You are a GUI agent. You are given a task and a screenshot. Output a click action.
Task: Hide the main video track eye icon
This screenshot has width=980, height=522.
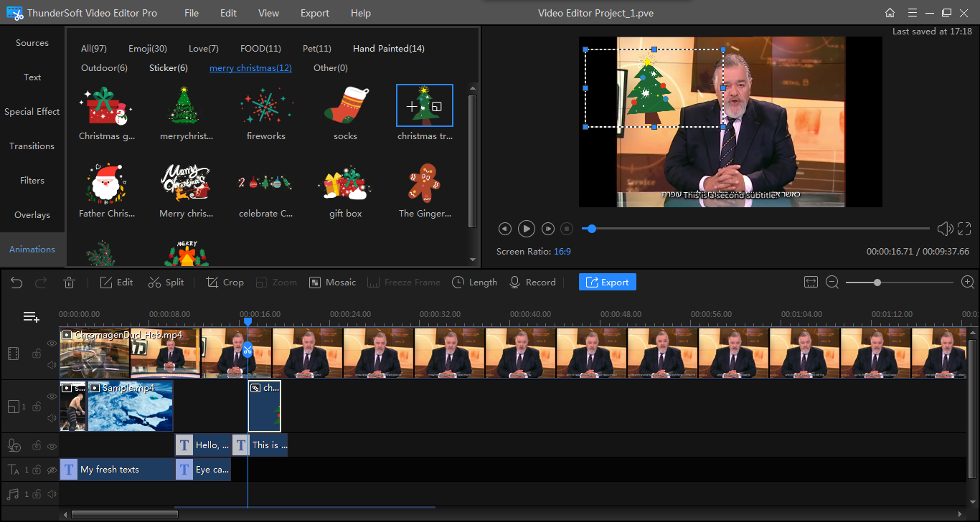[52, 343]
